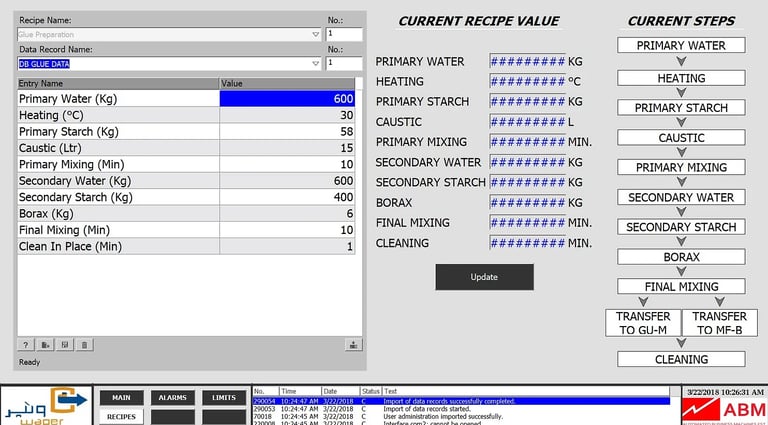This screenshot has width=768, height=425.
Task: Click the PRIMARY STARCH step box
Action: tap(681, 108)
